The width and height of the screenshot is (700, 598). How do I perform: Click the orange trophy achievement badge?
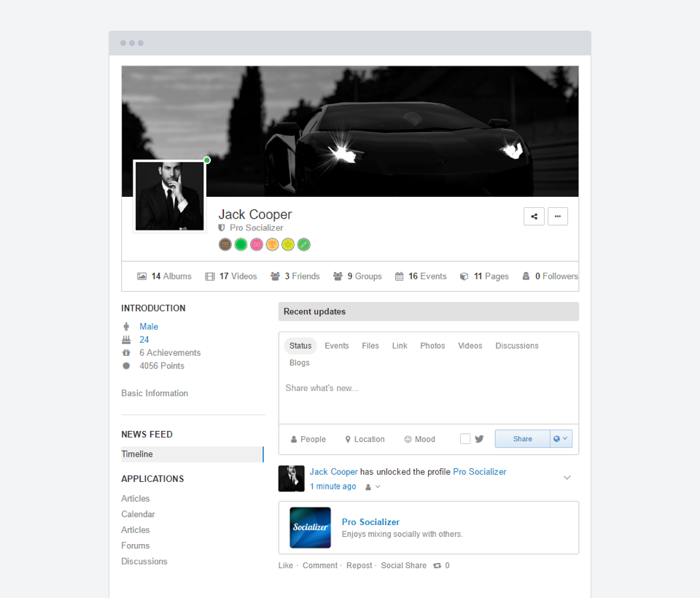(272, 244)
